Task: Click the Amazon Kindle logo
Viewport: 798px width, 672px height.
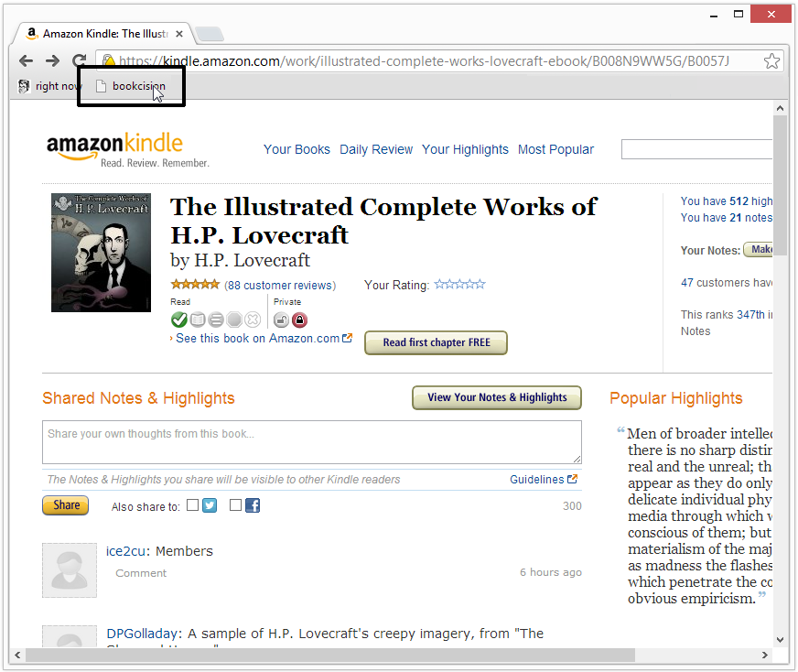Action: [x=128, y=149]
